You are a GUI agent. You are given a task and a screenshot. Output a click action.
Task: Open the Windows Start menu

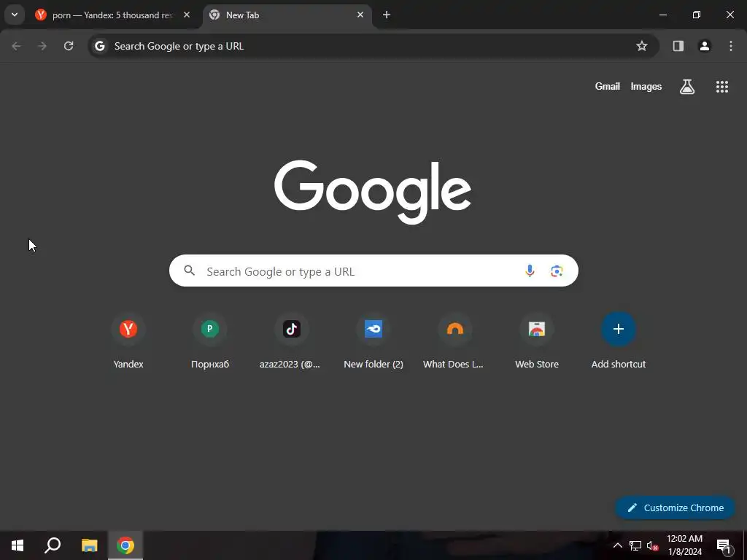click(18, 545)
